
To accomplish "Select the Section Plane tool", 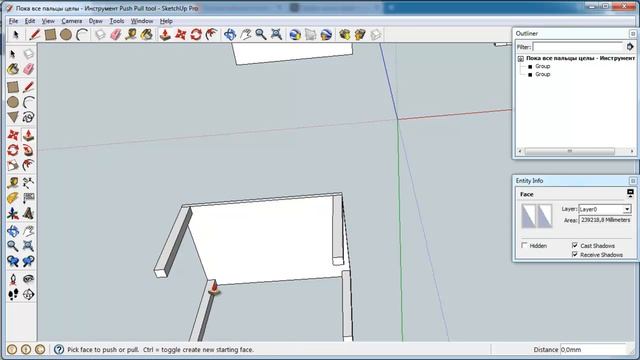I will point(28,294).
